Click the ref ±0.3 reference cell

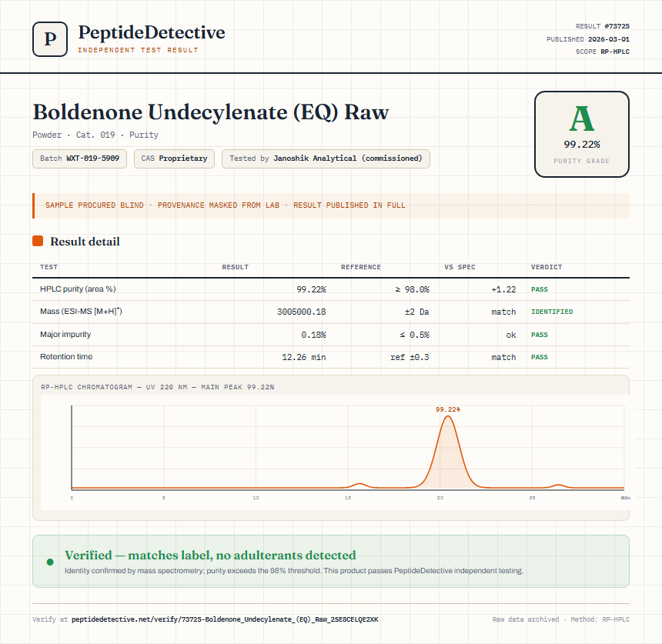click(x=410, y=357)
